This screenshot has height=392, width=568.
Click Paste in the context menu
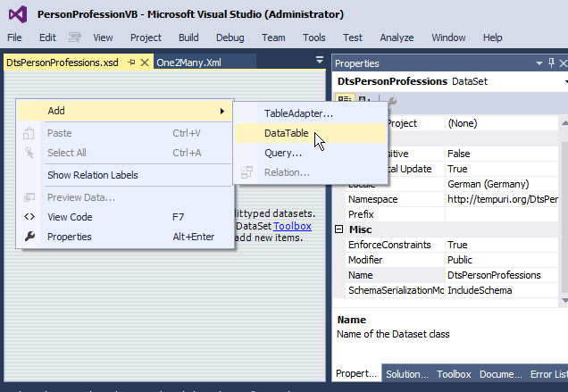tap(125, 133)
